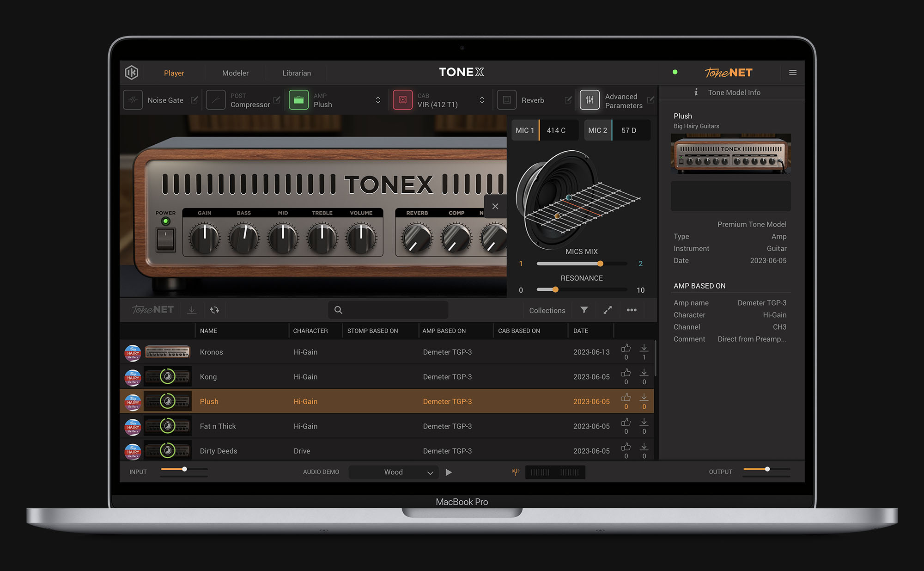Like the Kronos tone model
Image resolution: width=924 pixels, height=571 pixels.
coord(626,349)
